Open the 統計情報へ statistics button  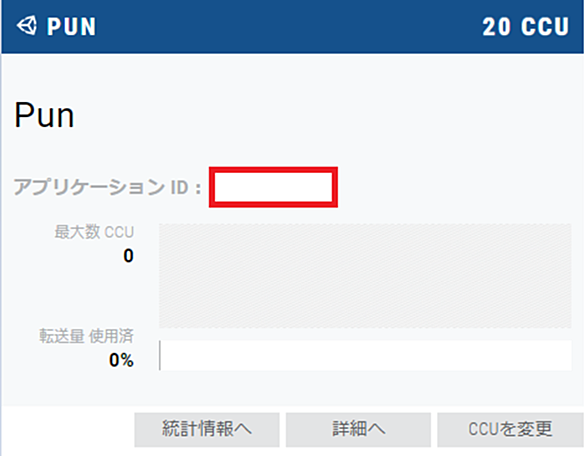pos(207,429)
